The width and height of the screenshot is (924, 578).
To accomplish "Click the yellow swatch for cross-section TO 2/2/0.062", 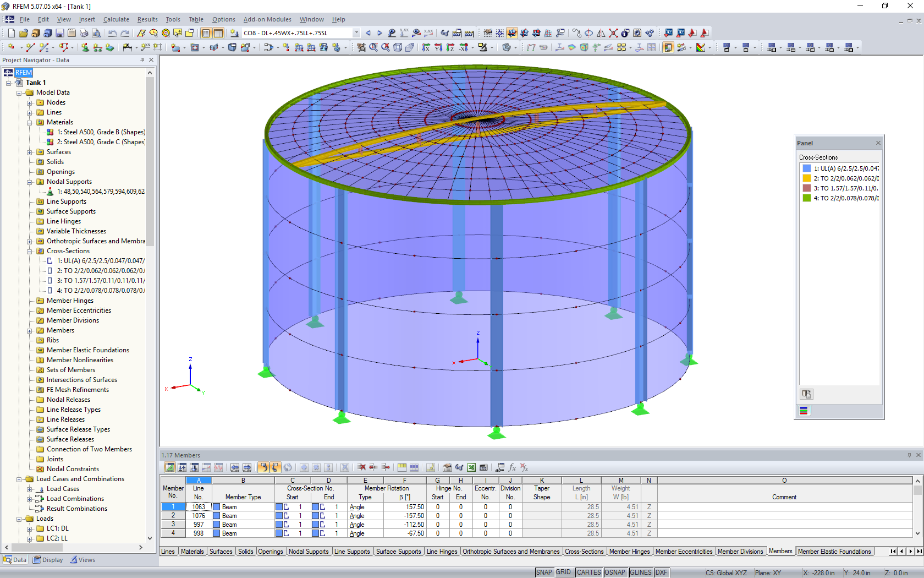I will 806,178.
